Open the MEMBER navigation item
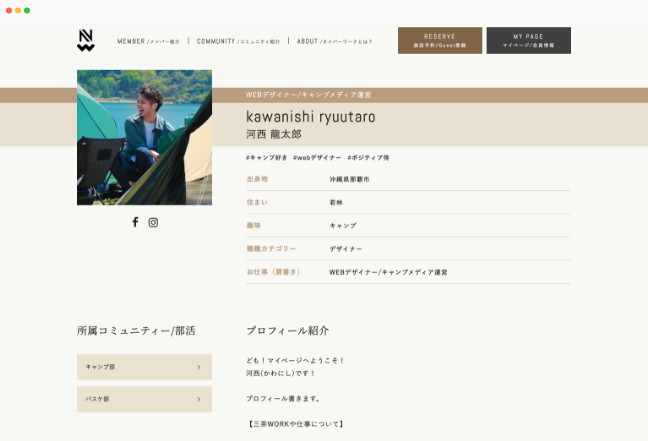Screen dimensions: 648x441 [x=148, y=41]
